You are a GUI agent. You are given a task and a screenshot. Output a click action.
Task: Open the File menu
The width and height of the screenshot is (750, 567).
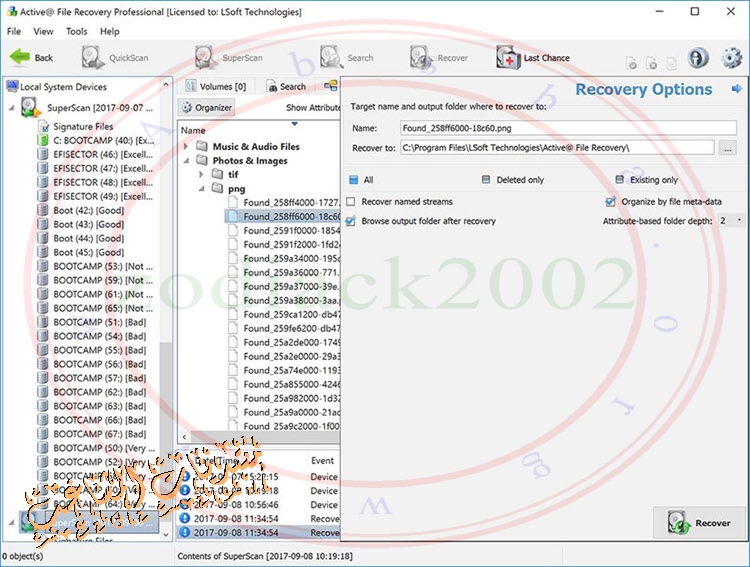pos(14,31)
